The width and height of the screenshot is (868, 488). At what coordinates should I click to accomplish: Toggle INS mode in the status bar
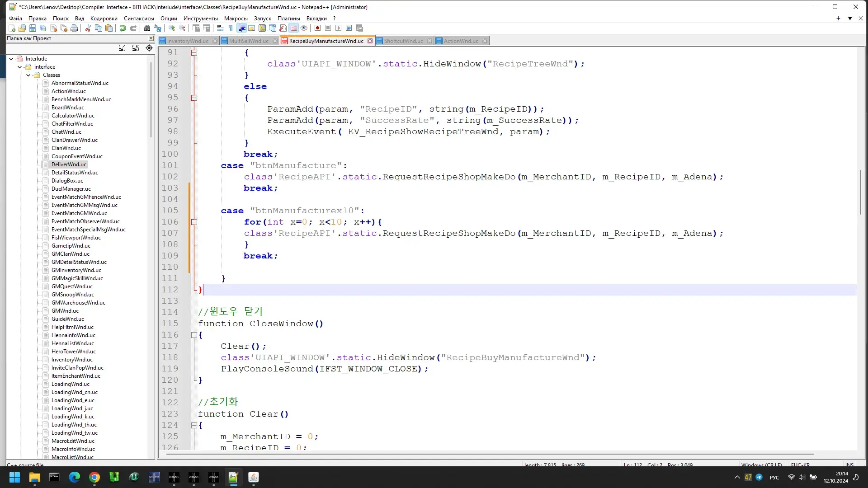(x=849, y=465)
